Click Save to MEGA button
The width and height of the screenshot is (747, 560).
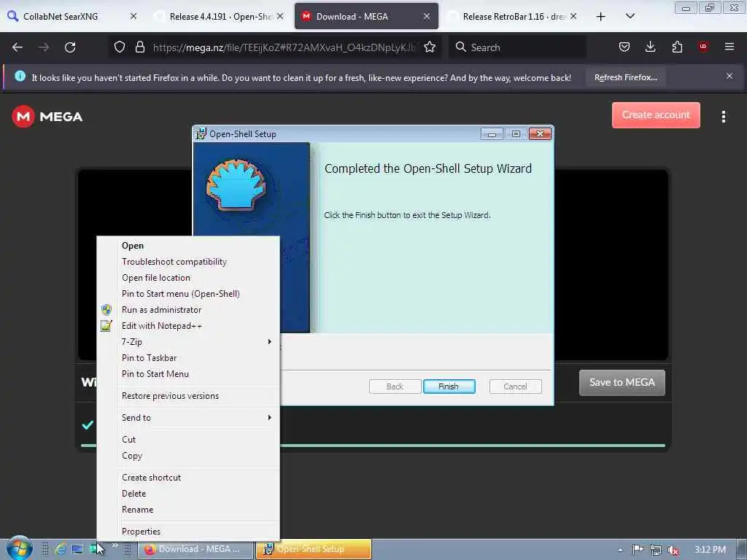pyautogui.click(x=622, y=382)
